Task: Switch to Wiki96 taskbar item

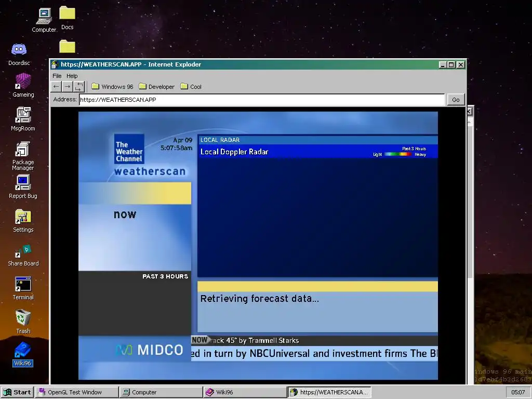Action: 245,392
